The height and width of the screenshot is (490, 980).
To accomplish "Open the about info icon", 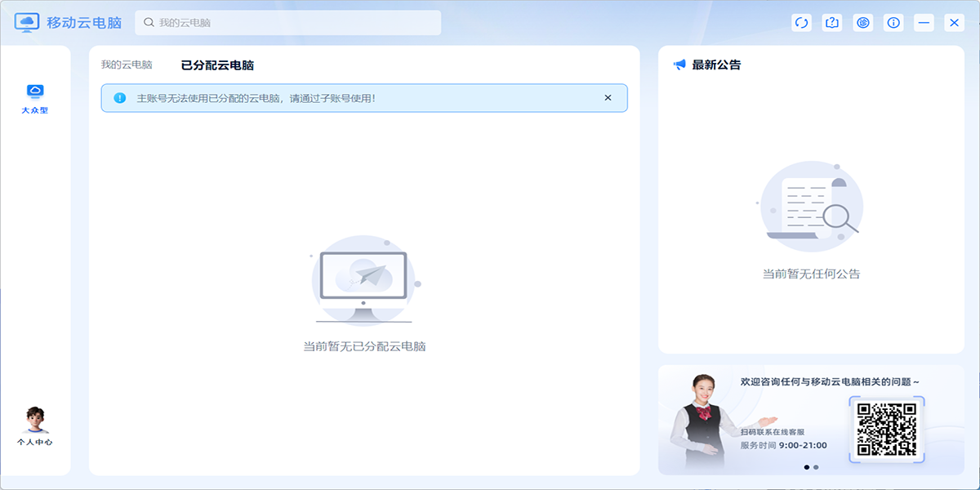I will [894, 23].
